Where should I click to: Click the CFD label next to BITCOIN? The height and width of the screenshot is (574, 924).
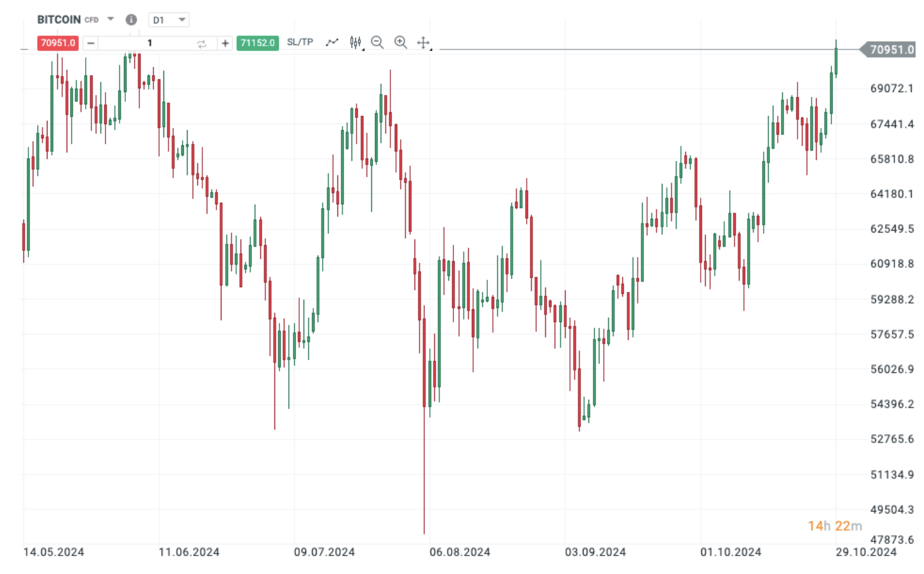pyautogui.click(x=91, y=19)
